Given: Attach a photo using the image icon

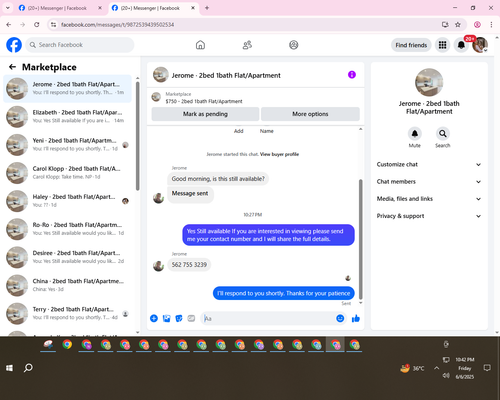Looking at the screenshot, I should [166, 318].
